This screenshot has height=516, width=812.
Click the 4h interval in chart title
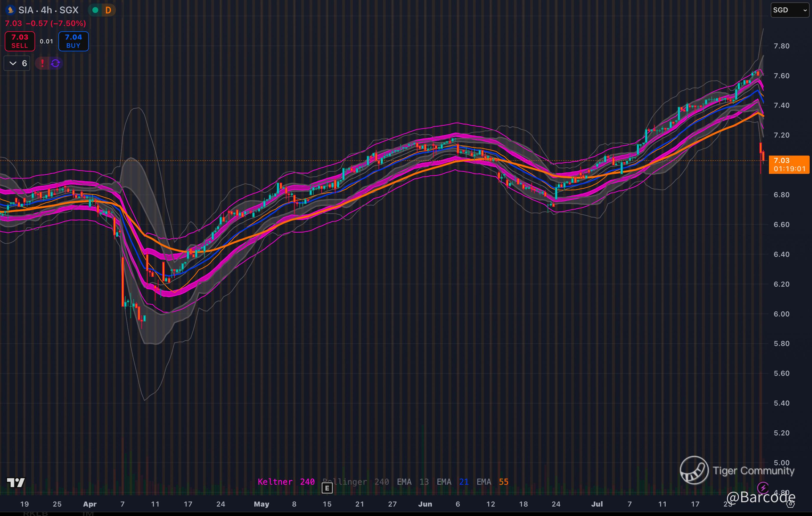pyautogui.click(x=46, y=10)
